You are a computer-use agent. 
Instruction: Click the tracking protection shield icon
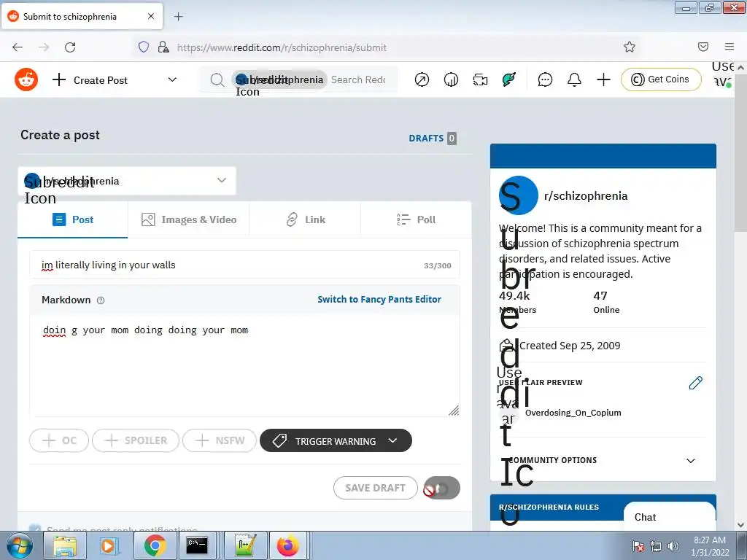[x=144, y=47]
